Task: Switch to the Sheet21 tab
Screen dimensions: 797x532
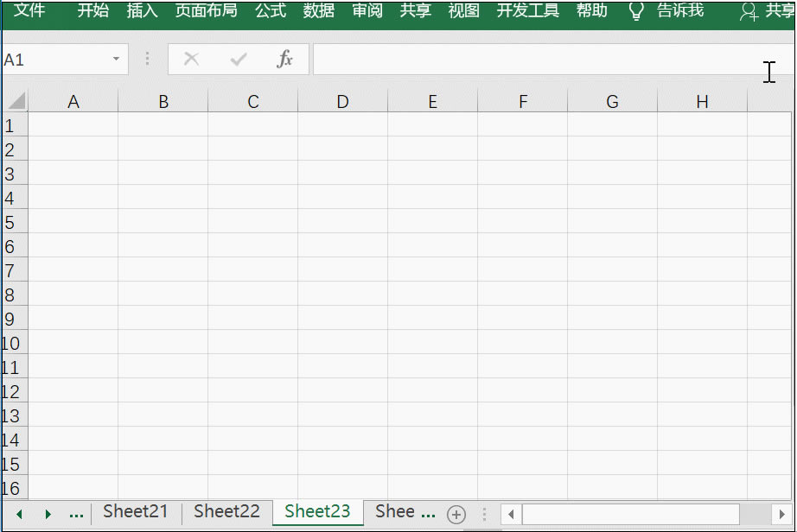Action: coord(135,512)
